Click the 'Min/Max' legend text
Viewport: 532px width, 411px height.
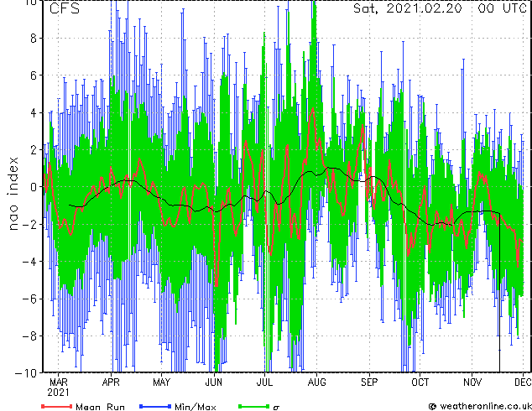pos(196,407)
